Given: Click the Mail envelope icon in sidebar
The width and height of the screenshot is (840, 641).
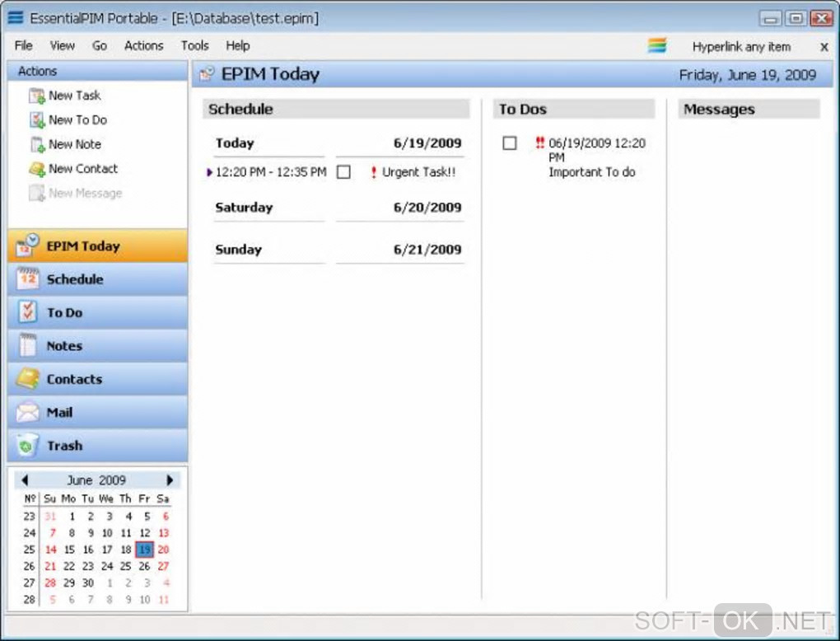Looking at the screenshot, I should [27, 412].
